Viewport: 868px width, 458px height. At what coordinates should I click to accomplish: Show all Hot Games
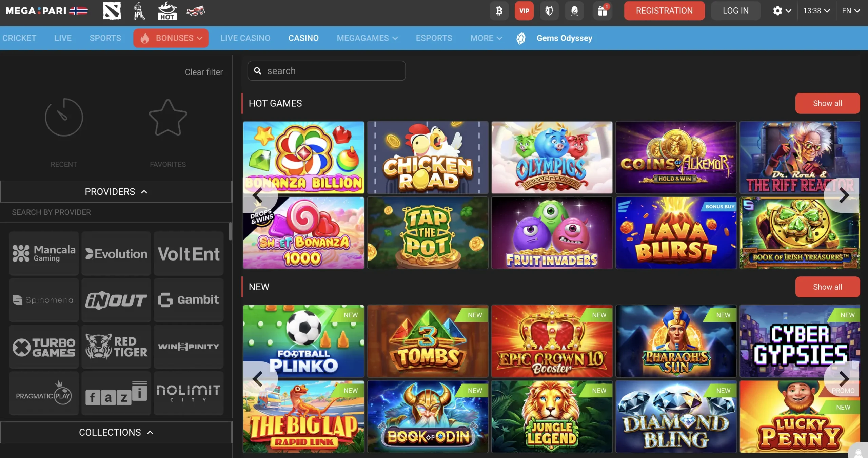(827, 103)
